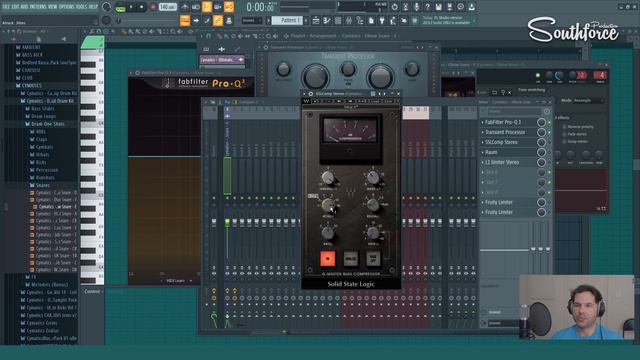The image size is (640, 360).
Task: Click the view channel rack toolbar icon
Action: tap(338, 20)
